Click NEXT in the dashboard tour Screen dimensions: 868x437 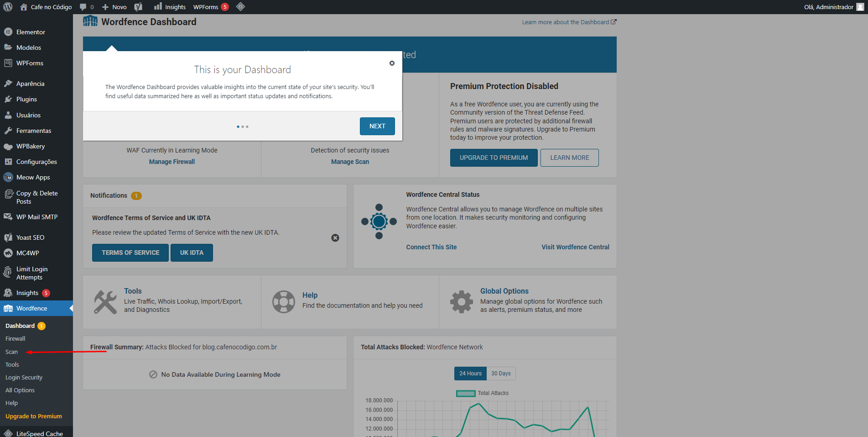[377, 126]
